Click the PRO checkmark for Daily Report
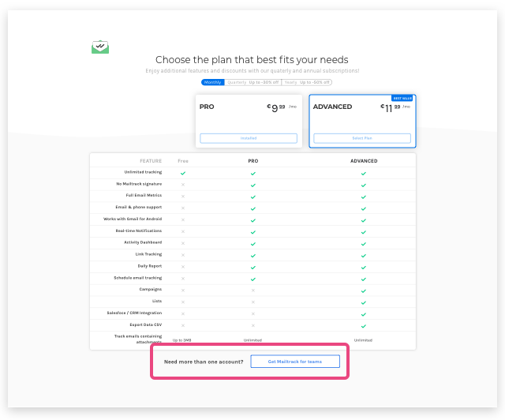The width and height of the screenshot is (505, 420). 253,266
